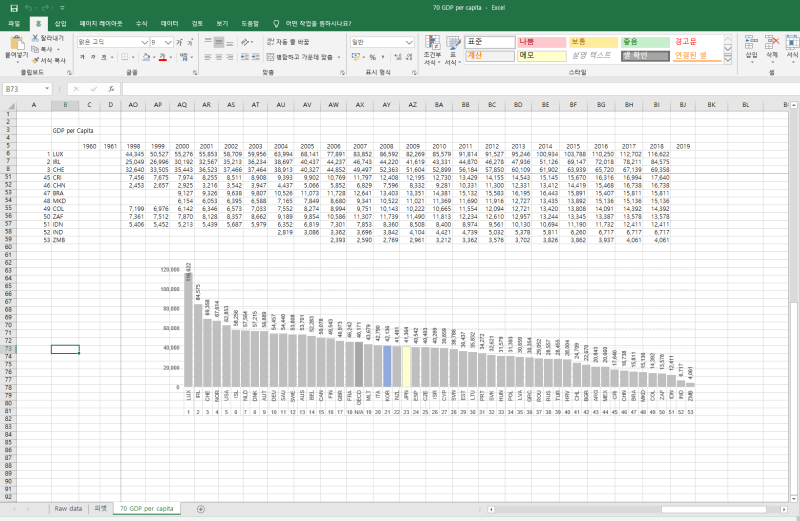Open Format as Table (표 서식)
This screenshot has height=521, width=800.
coord(453,50)
